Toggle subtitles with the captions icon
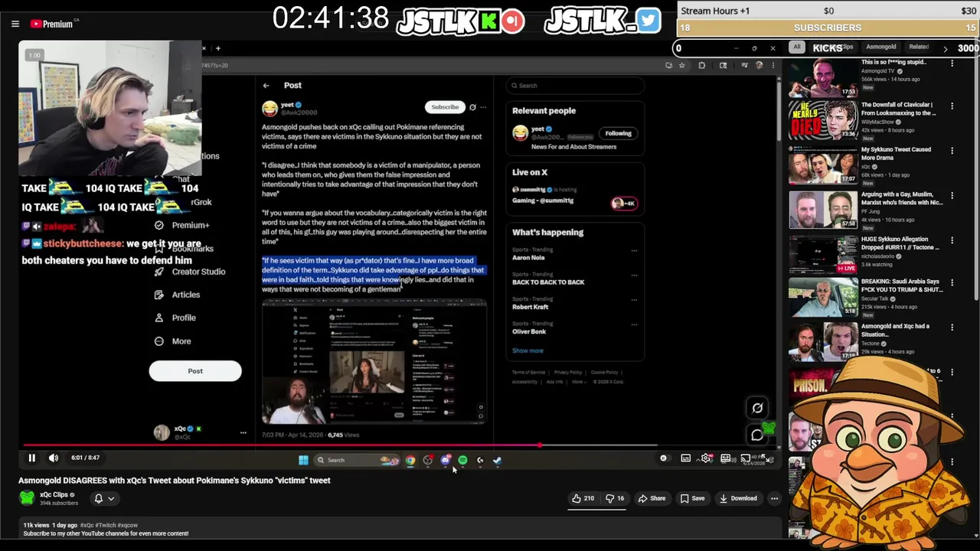 click(686, 458)
